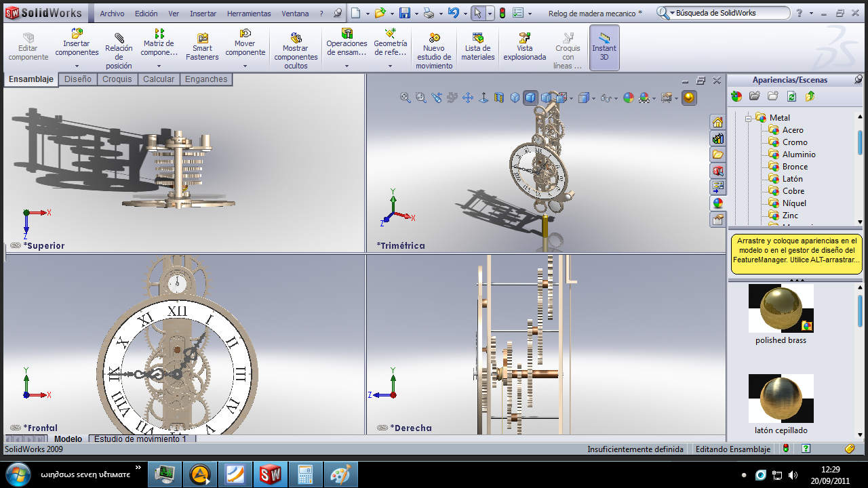This screenshot has width=868, height=488.
Task: Click Edit appearance color sphere in view toolbar
Action: (x=628, y=98)
